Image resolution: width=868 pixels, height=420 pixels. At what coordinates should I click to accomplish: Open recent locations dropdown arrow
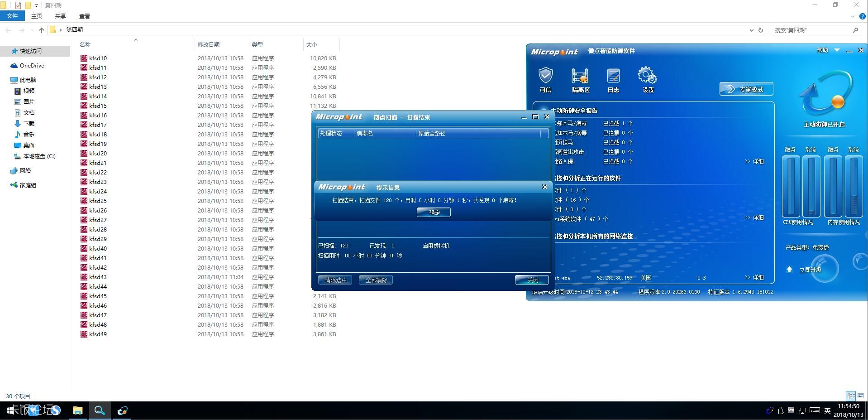32,30
